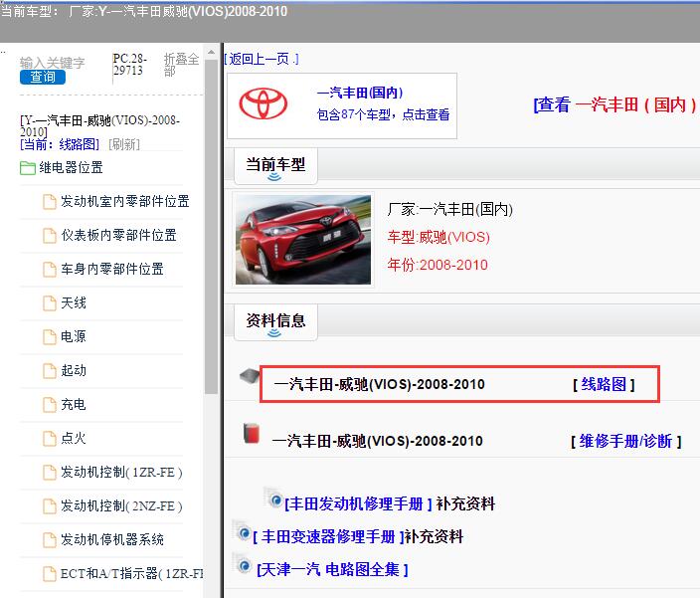Click the 刷新 refresh link
700x598 pixels.
[x=124, y=144]
